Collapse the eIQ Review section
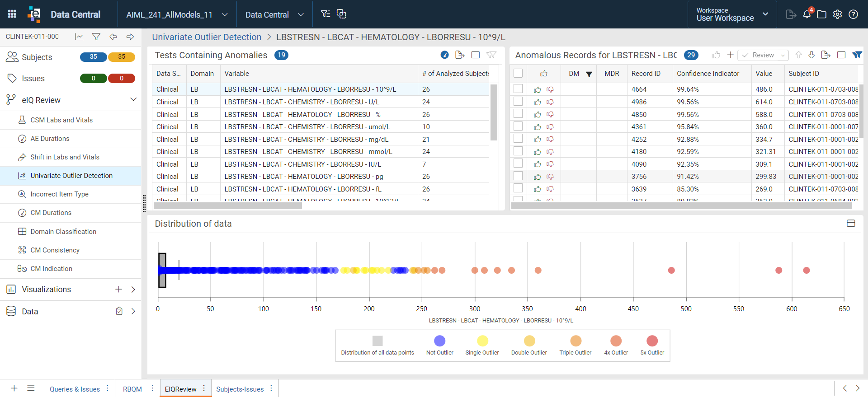The image size is (868, 397). pyautogui.click(x=133, y=99)
